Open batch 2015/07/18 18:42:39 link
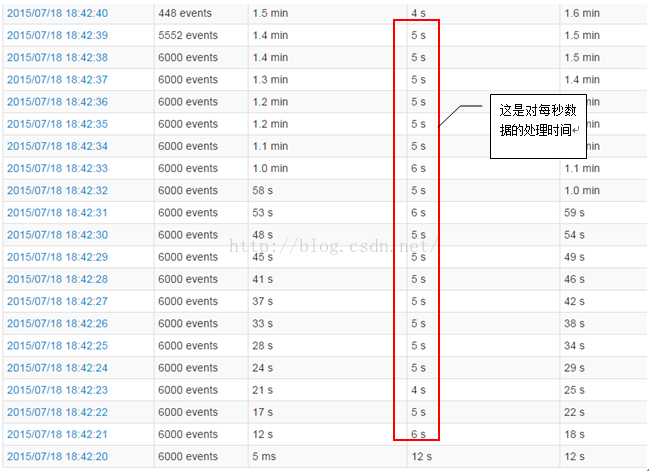 pyautogui.click(x=58, y=36)
